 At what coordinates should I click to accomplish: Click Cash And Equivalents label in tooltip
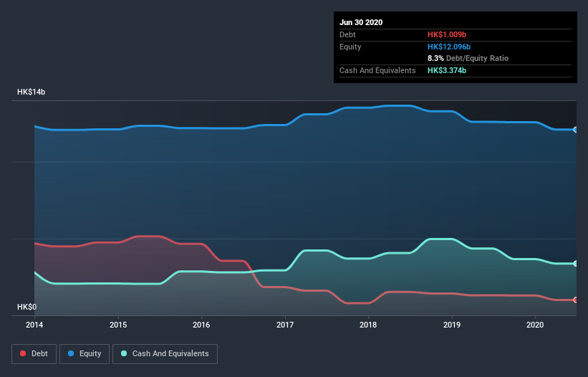(x=377, y=70)
